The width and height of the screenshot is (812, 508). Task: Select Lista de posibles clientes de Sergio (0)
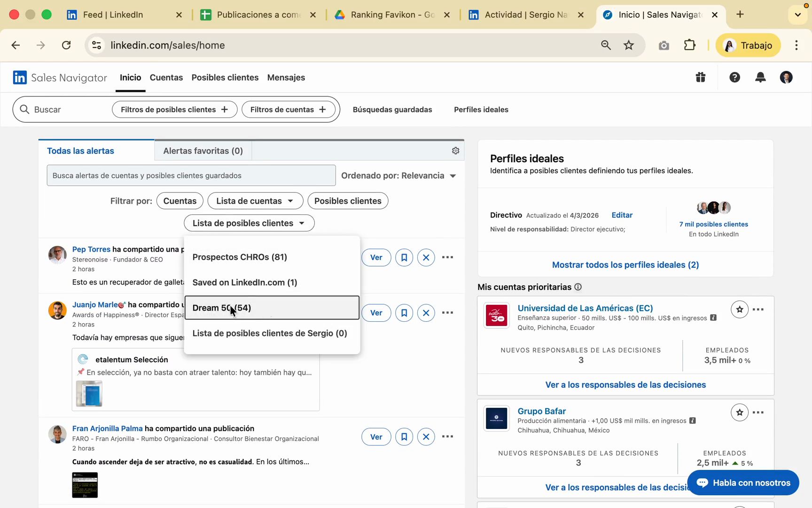pyautogui.click(x=272, y=333)
